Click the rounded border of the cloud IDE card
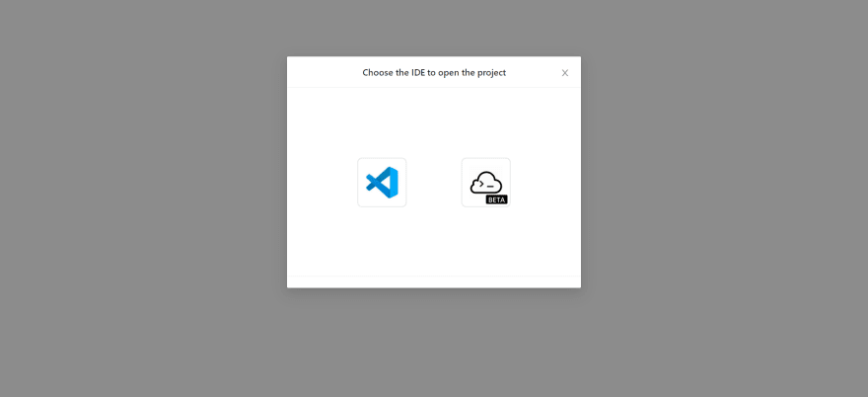 click(463, 183)
